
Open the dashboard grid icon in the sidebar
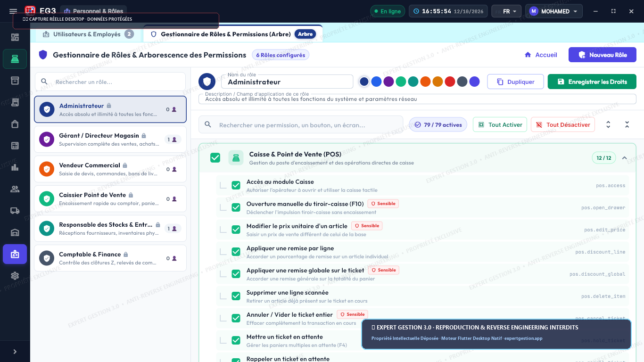coord(15,37)
